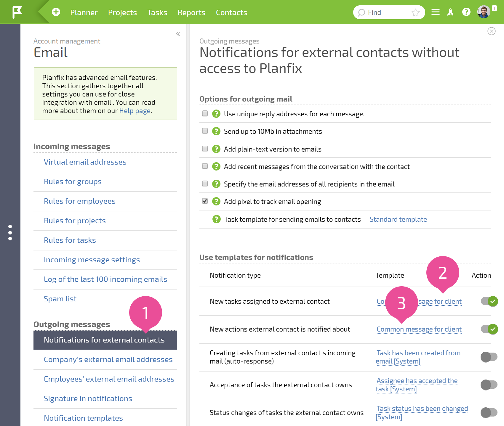Change Assignee has accepted the task template

417,385
